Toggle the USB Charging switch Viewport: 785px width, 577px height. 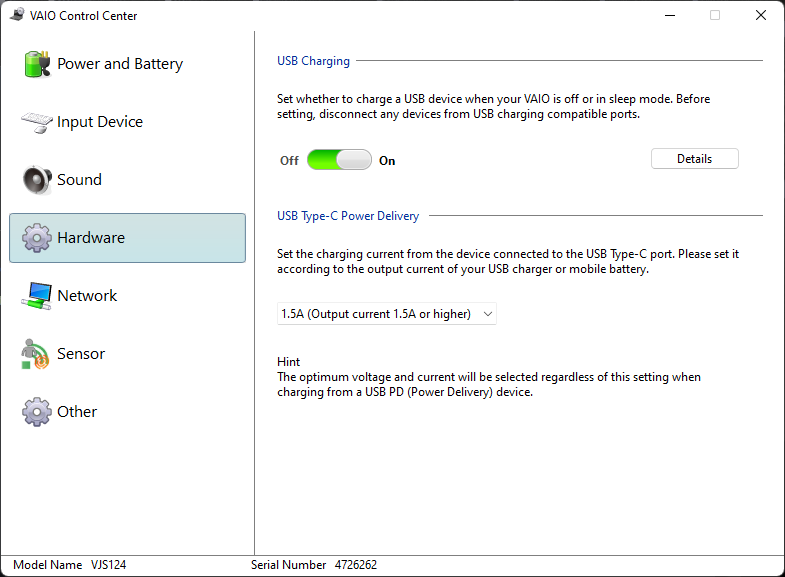339,160
